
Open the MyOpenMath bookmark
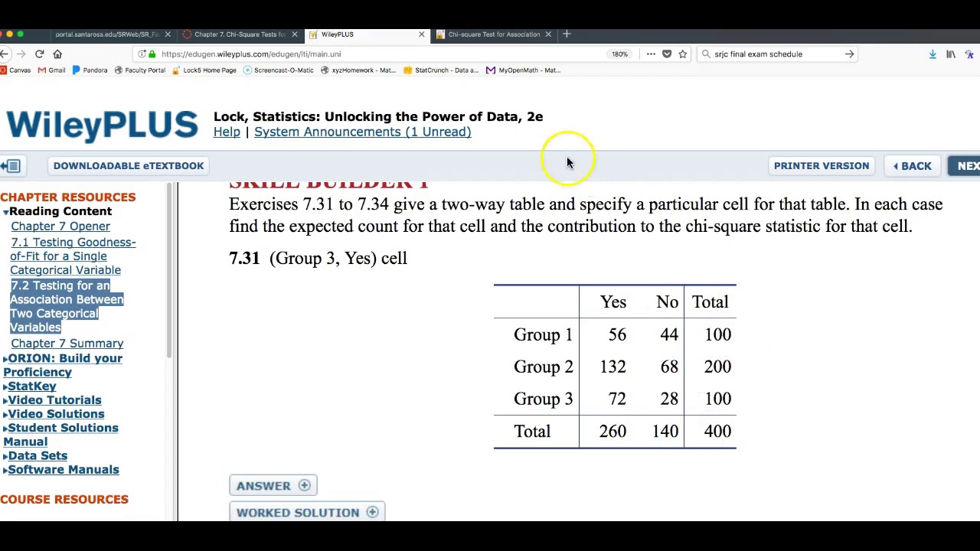[x=524, y=70]
